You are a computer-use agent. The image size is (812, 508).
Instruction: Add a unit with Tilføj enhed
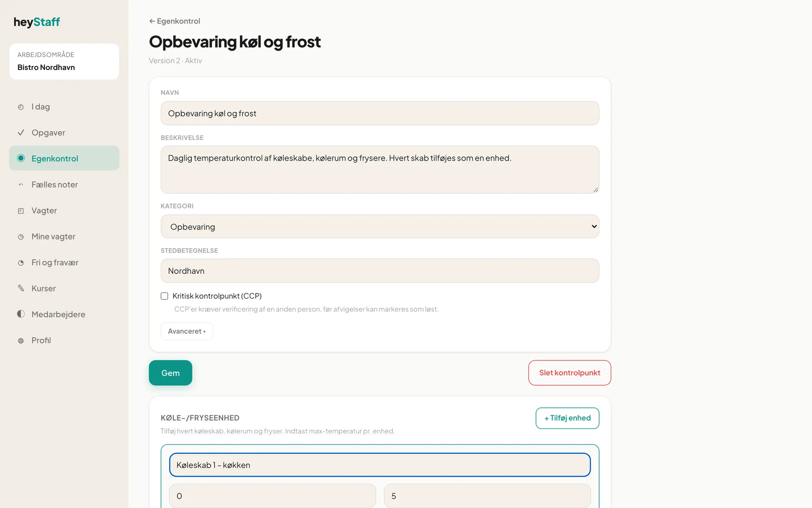567,418
